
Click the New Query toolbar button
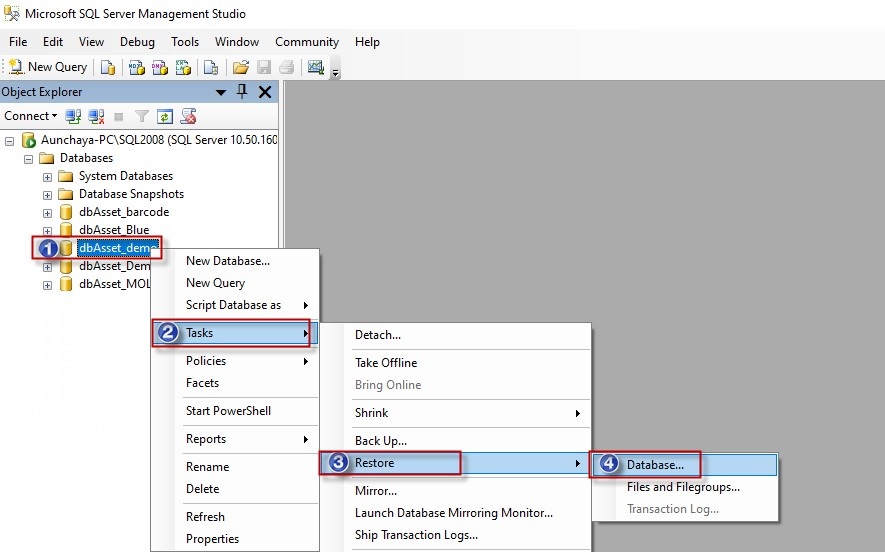[x=48, y=67]
